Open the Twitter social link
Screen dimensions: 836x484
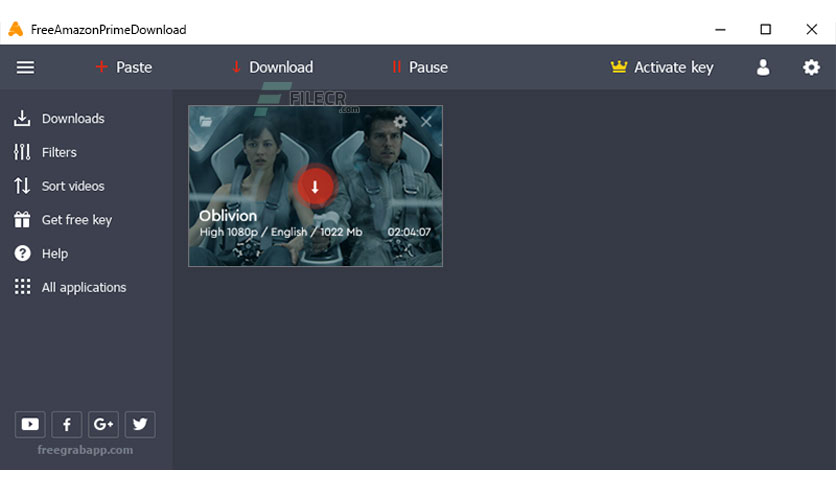(140, 424)
